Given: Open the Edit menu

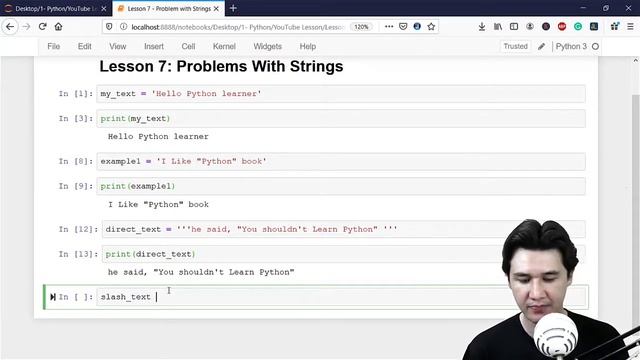Looking at the screenshot, I should point(84,47).
